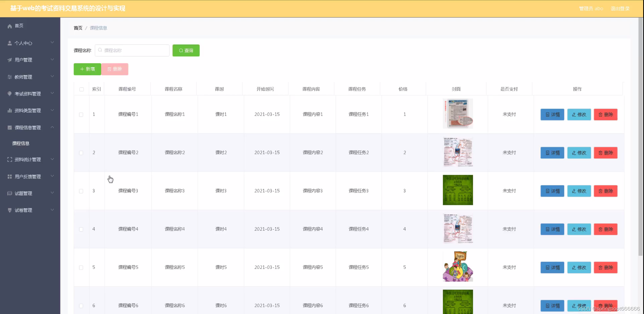Click the person icon for 个人中心
Image resolution: width=644 pixels, height=314 pixels.
click(10, 43)
